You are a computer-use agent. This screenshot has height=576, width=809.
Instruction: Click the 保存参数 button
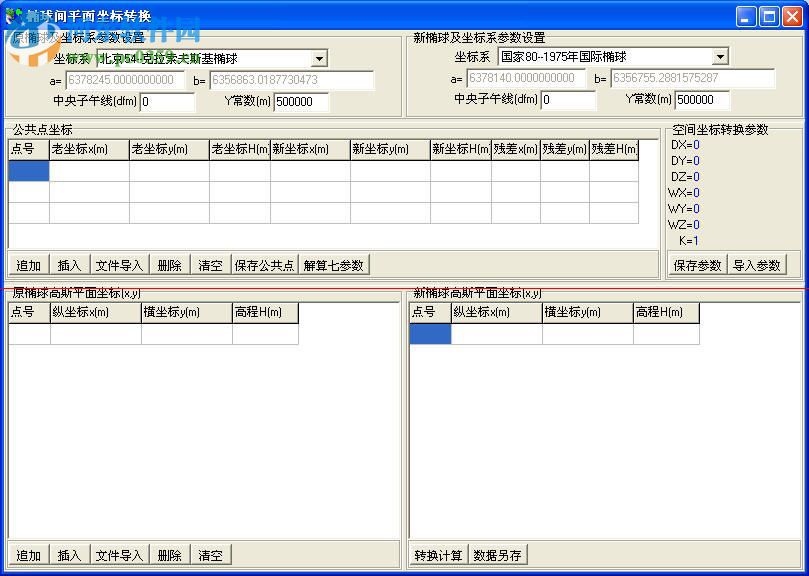tap(697, 265)
